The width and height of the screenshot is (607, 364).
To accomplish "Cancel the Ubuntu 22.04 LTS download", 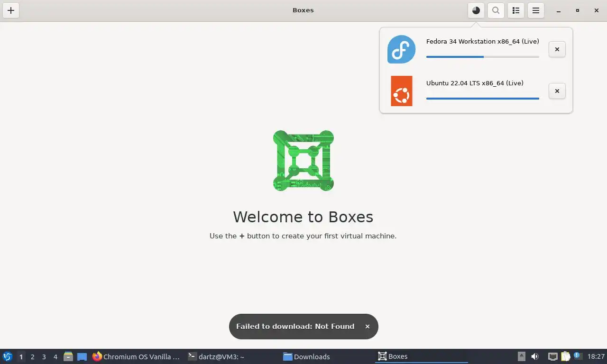I will coord(557,91).
